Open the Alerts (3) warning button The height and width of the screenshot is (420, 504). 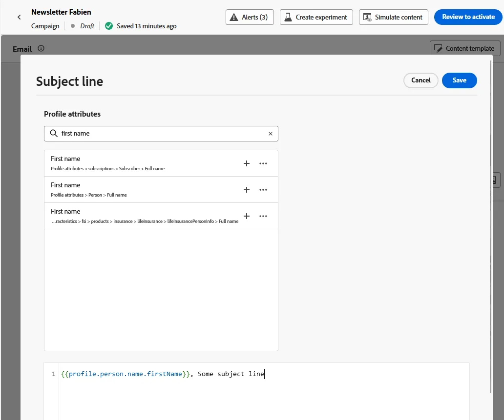pyautogui.click(x=250, y=17)
